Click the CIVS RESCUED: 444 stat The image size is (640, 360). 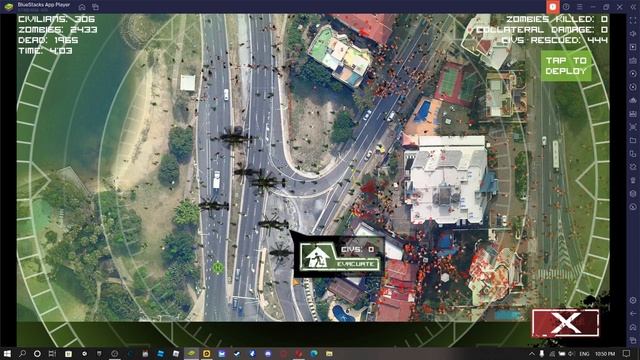(554, 40)
